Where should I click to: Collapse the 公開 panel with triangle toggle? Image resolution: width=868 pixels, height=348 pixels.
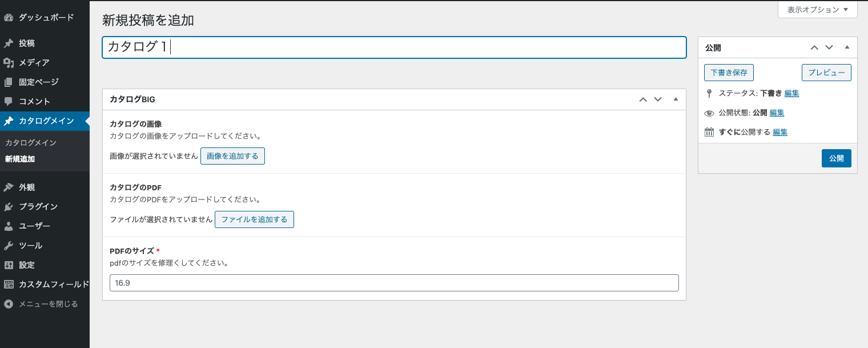click(847, 47)
